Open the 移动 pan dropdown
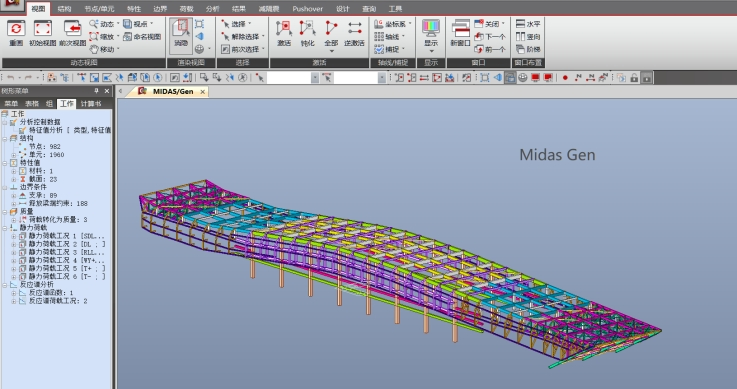This screenshot has height=389, width=737. tap(118, 49)
